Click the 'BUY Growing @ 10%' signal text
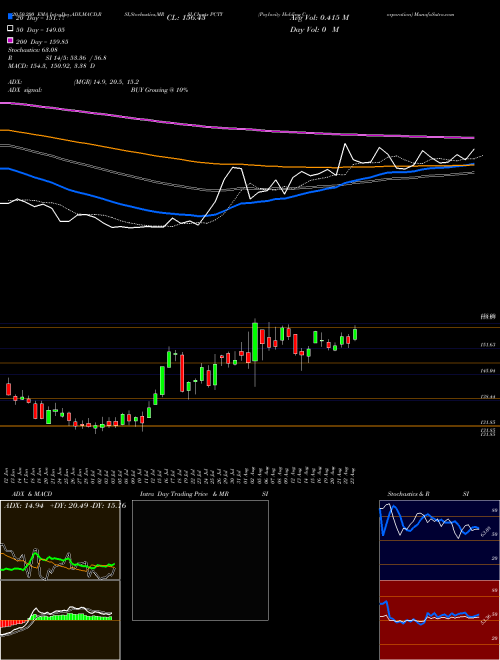 (159, 90)
